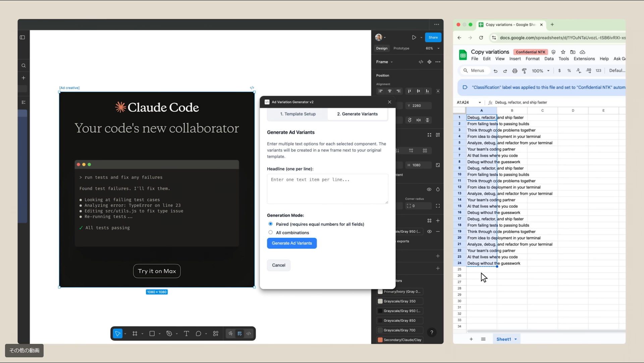Click the print icon in Sheets toolbar
644x363 pixels.
coord(515,71)
